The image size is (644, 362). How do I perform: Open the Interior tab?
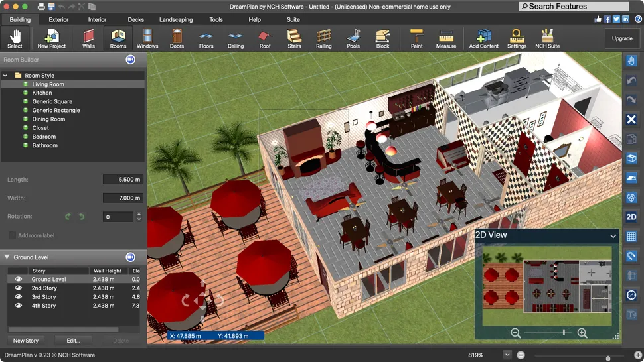[x=97, y=20]
